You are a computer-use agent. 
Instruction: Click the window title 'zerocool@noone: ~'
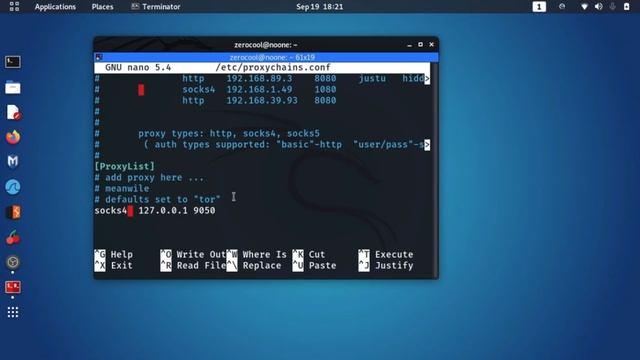266,45
